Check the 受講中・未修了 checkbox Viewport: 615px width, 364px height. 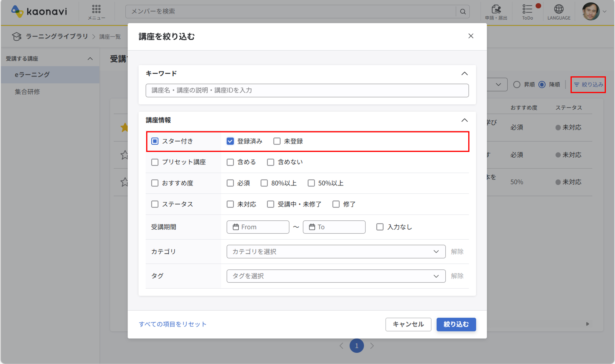tap(270, 204)
